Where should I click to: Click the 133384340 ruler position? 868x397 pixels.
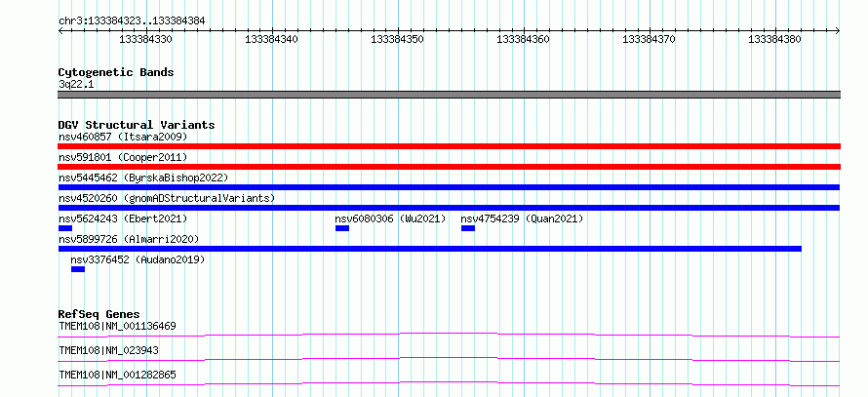tap(271, 39)
